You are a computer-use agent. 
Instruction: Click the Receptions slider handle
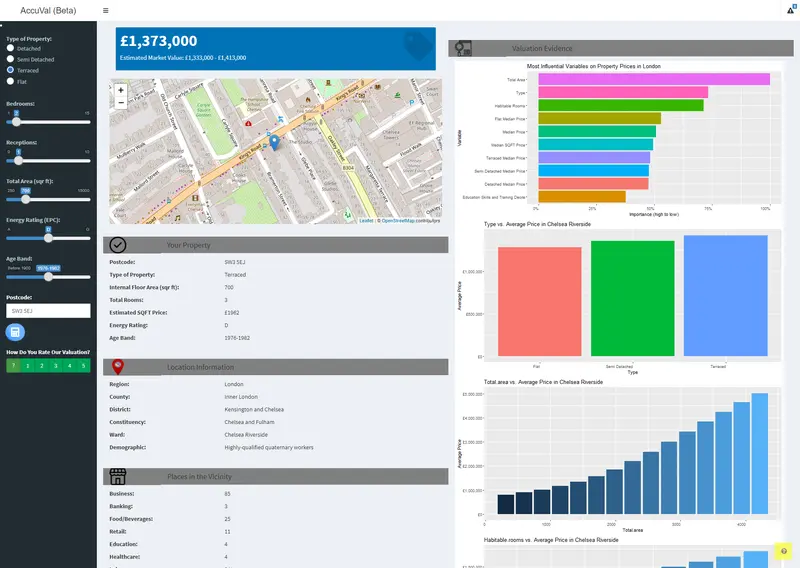[x=18, y=161]
